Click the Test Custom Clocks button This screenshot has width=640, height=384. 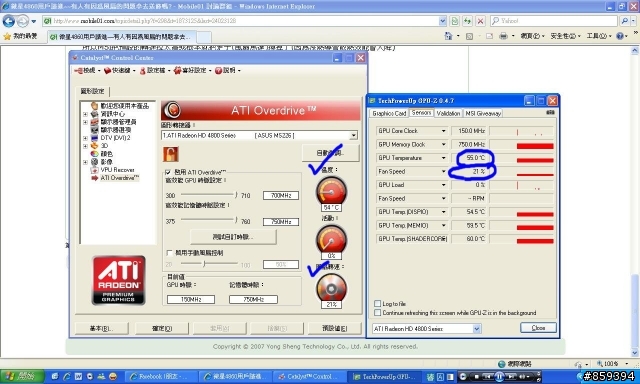click(233, 237)
